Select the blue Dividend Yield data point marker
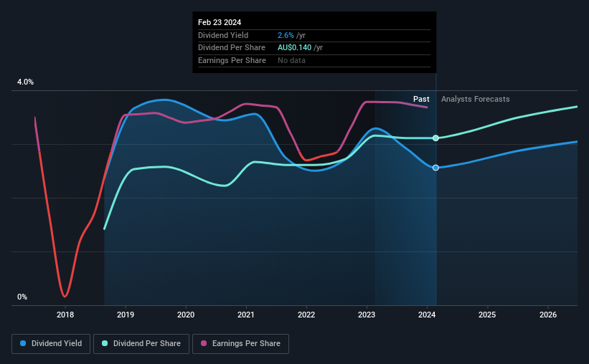589x364 pixels. tap(435, 168)
